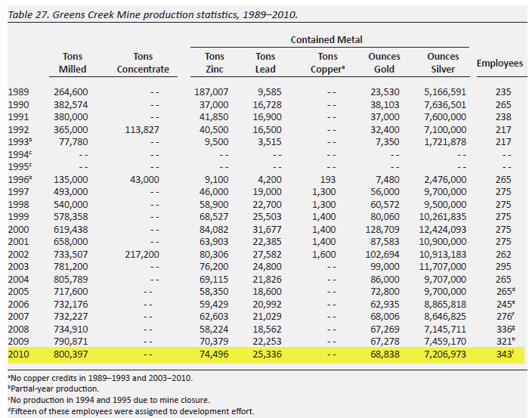Select zinc value 69,115
This screenshot has width=532, height=418.
pyautogui.click(x=214, y=280)
